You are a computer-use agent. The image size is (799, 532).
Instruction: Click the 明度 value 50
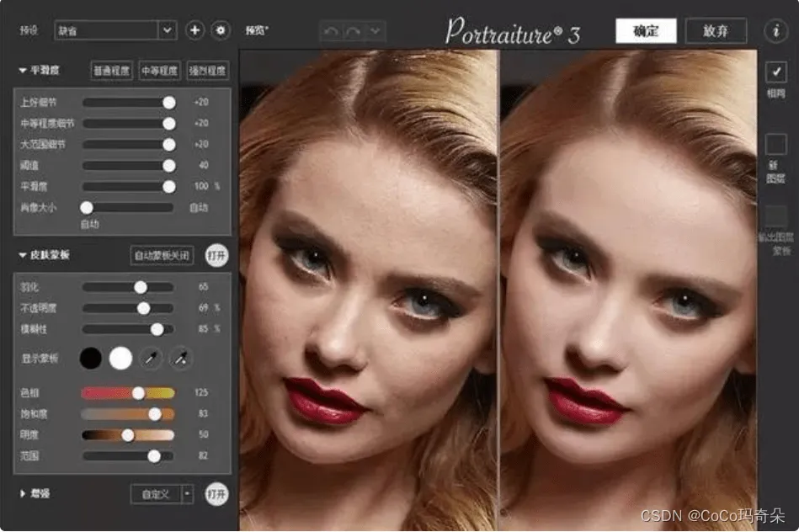pyautogui.click(x=203, y=434)
